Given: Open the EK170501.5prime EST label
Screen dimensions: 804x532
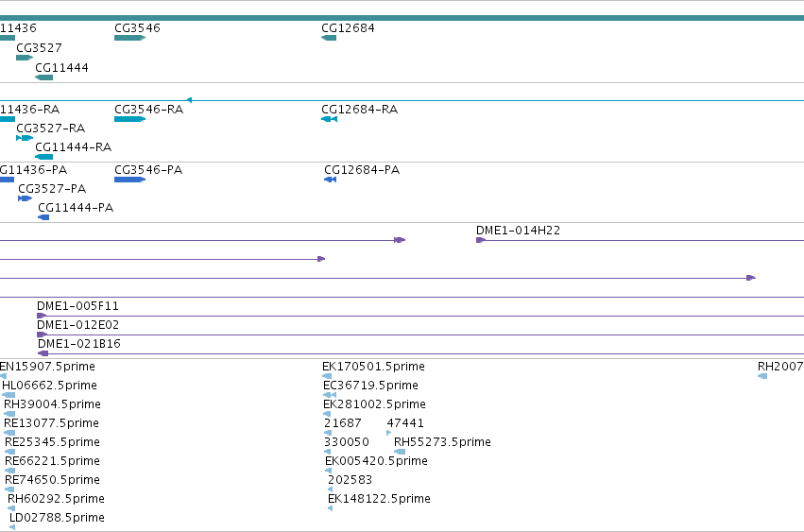Looking at the screenshot, I should [373, 367].
